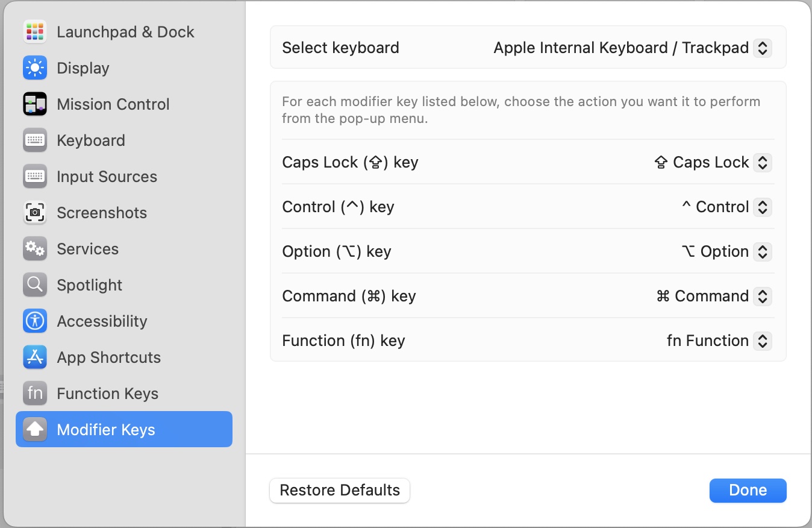
Task: Open the Command key assignment menu
Action: (763, 296)
